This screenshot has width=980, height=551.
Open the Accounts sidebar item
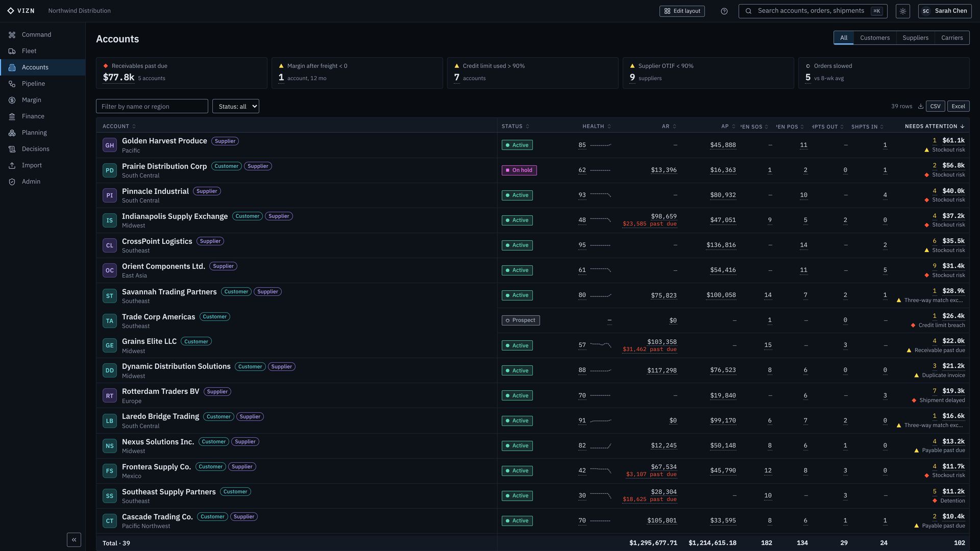43,67
